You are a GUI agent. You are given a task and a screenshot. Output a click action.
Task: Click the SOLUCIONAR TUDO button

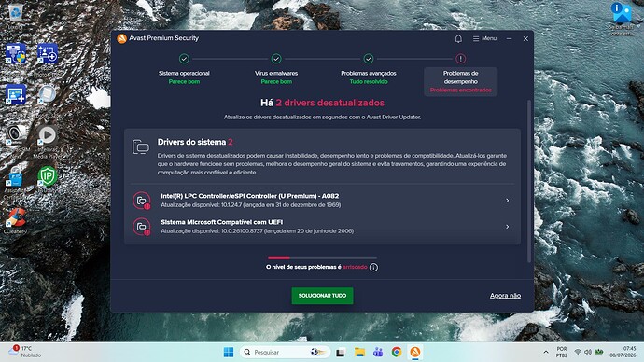(x=322, y=296)
